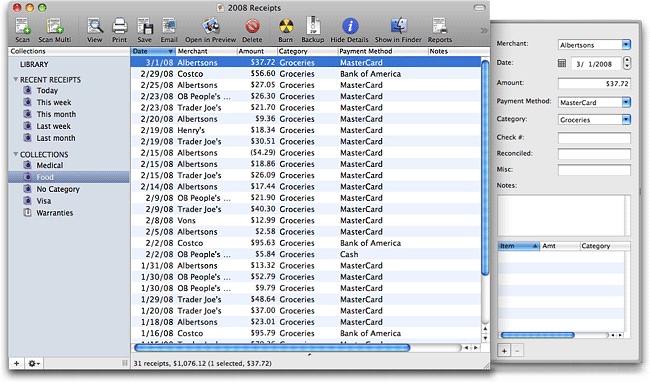Open the Medical collection
Screen dimensions: 650x383
tap(50, 165)
